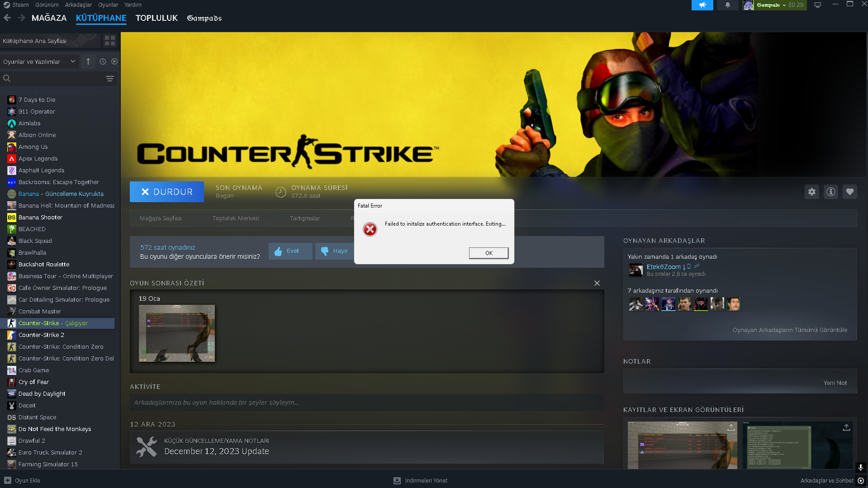Go forward with the navigation arrow

[22, 18]
